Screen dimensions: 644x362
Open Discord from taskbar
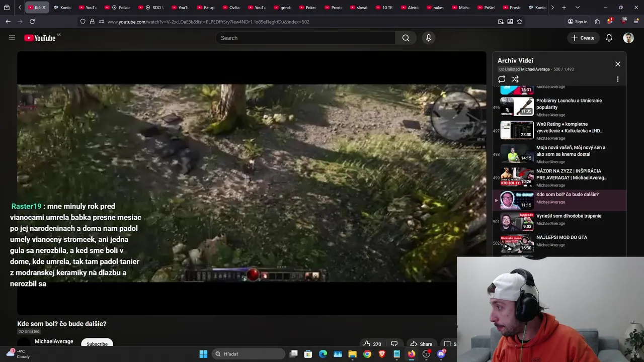tap(441, 354)
